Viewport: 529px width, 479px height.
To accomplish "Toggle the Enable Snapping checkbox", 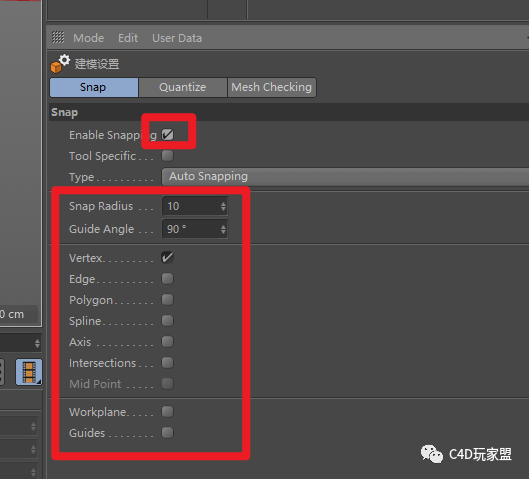I will click(x=167, y=135).
